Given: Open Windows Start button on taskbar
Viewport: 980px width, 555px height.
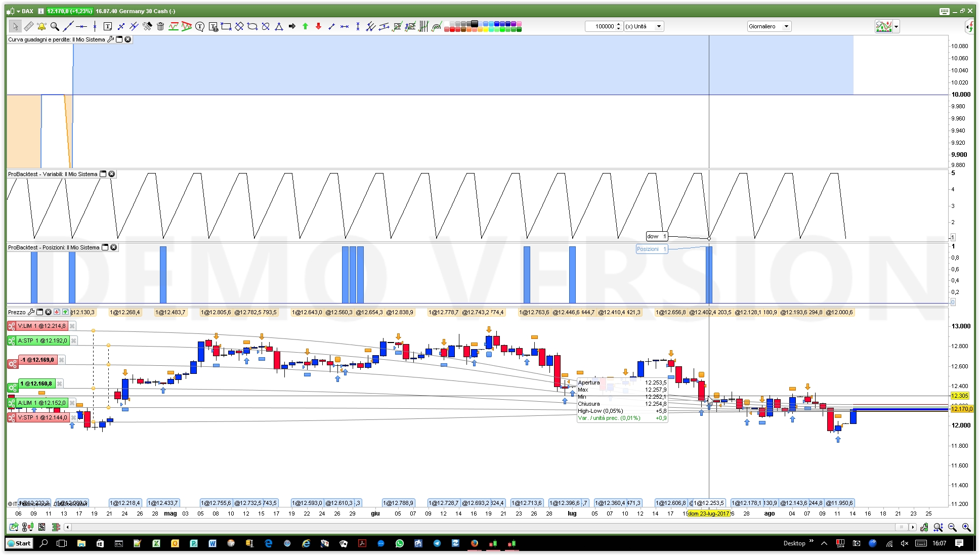Looking at the screenshot, I should (x=19, y=543).
